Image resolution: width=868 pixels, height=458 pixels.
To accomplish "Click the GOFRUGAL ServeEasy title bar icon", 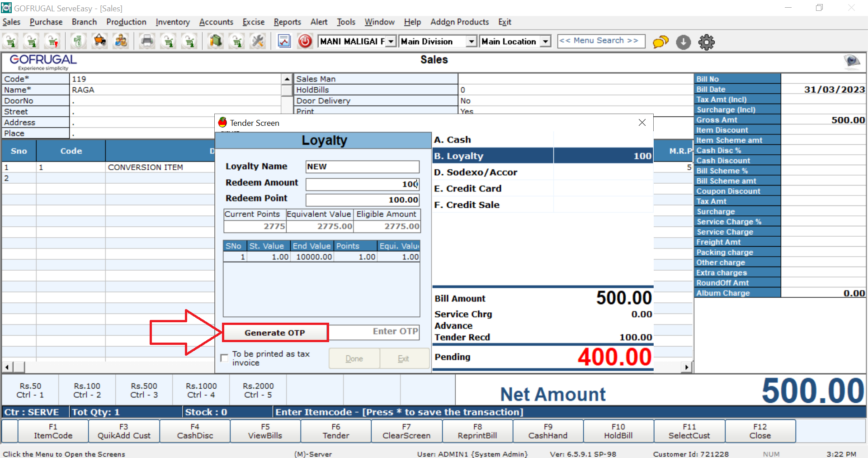I will coord(6,8).
